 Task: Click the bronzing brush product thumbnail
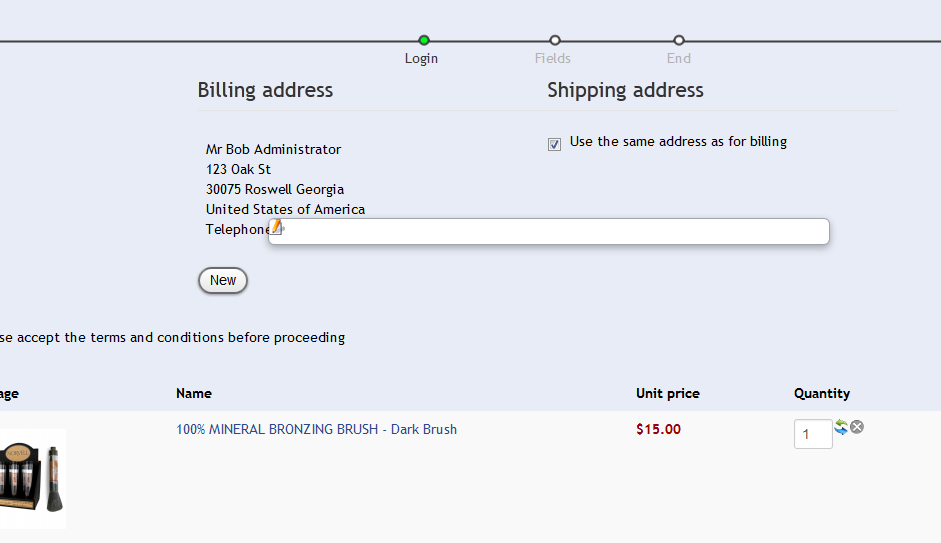[32, 478]
